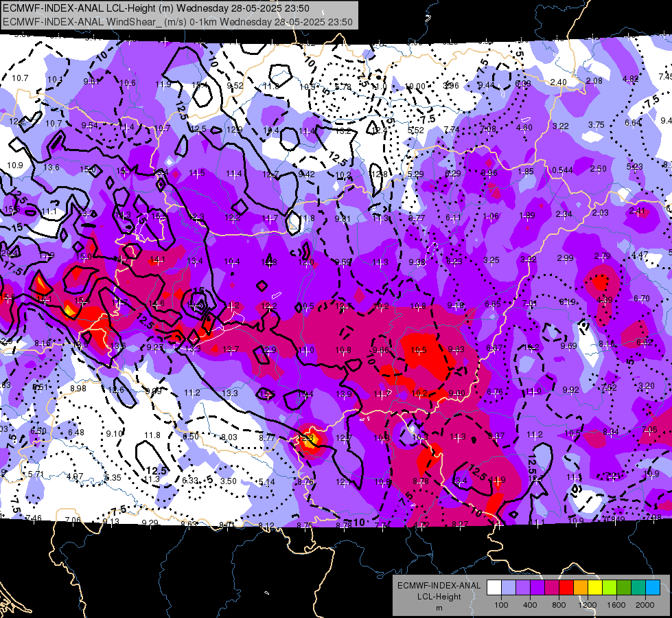The width and height of the screenshot is (672, 618).
Task: Click the '1600' legend tick value
Action: pos(616,605)
